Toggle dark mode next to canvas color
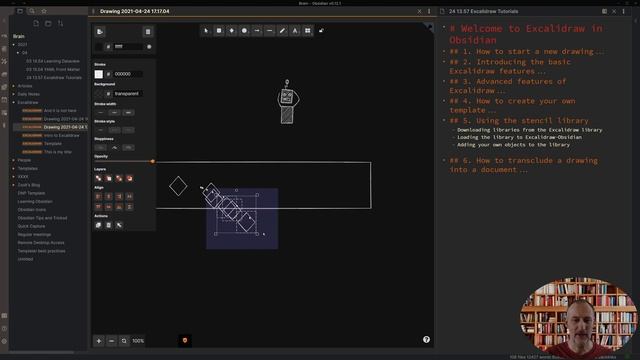 coord(149,47)
